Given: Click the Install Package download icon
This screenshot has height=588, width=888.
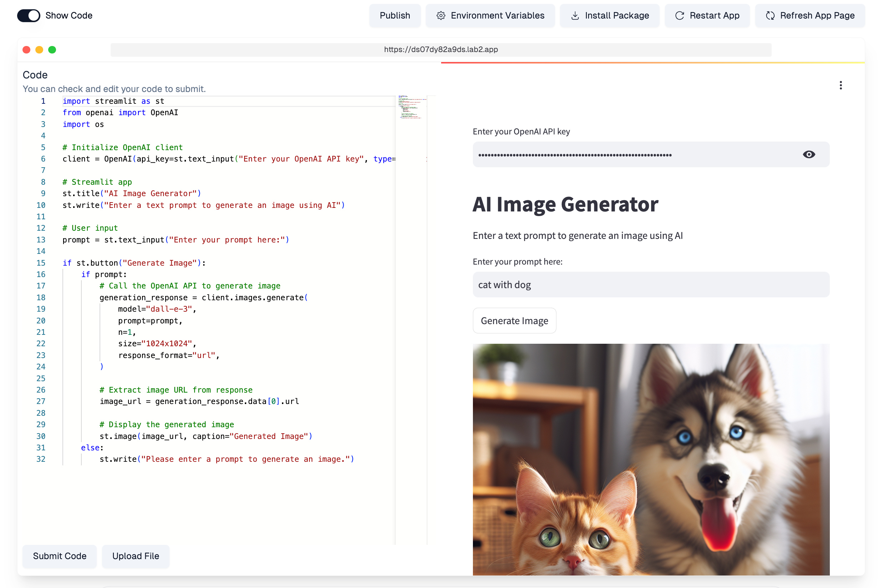Looking at the screenshot, I should 575,15.
